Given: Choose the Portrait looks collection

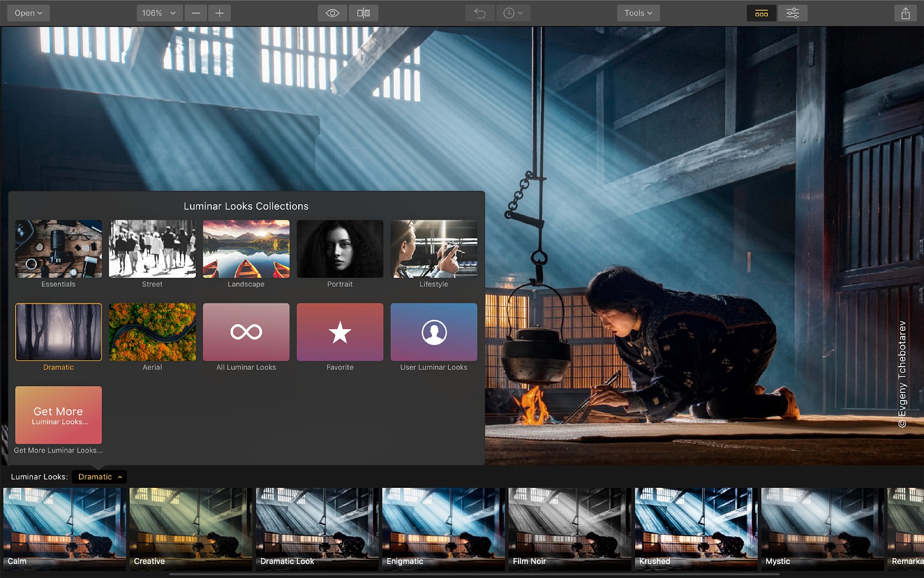Looking at the screenshot, I should pyautogui.click(x=340, y=249).
